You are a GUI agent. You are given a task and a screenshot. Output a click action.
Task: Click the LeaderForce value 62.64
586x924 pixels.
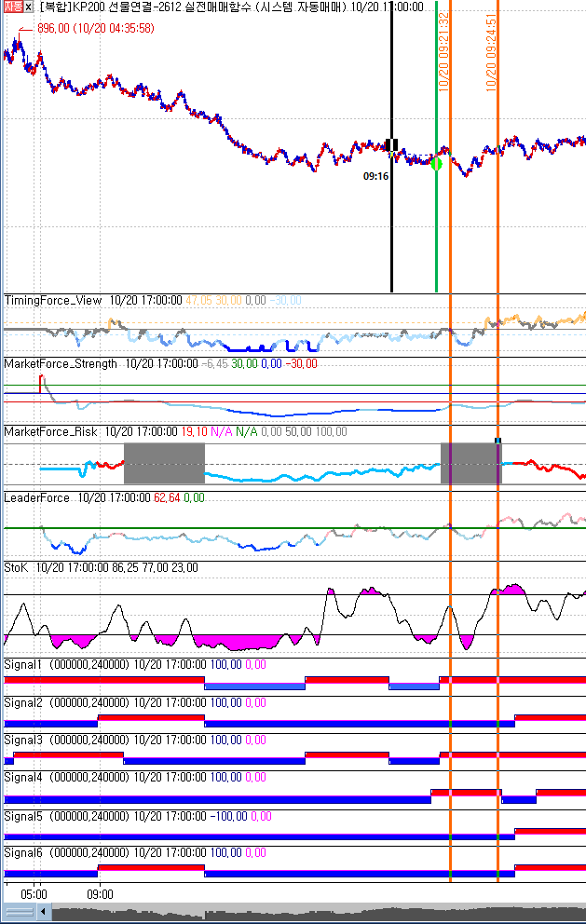(167, 498)
